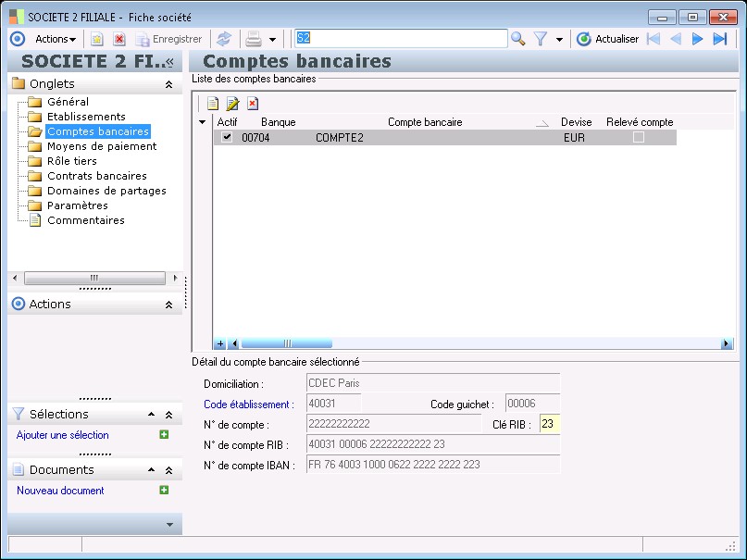
Task: Click the filter funnel icon
Action: coord(541,39)
